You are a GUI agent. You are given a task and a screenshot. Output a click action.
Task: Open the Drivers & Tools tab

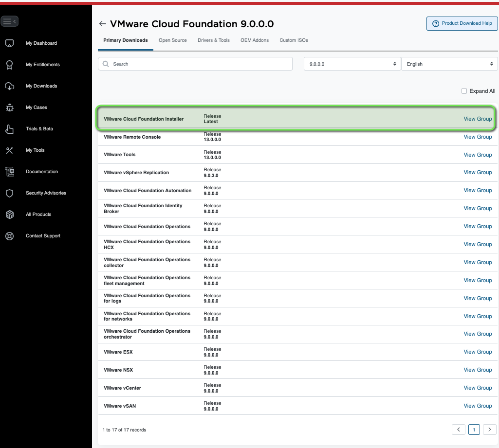click(x=214, y=40)
